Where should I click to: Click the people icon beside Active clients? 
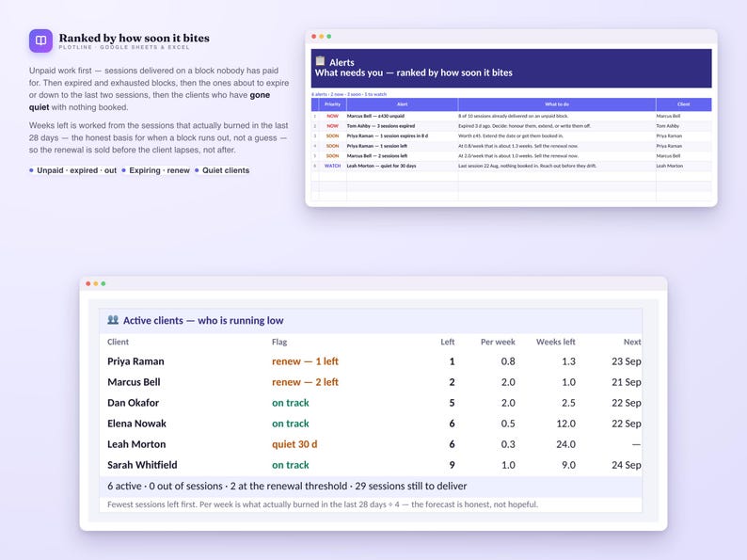click(113, 320)
